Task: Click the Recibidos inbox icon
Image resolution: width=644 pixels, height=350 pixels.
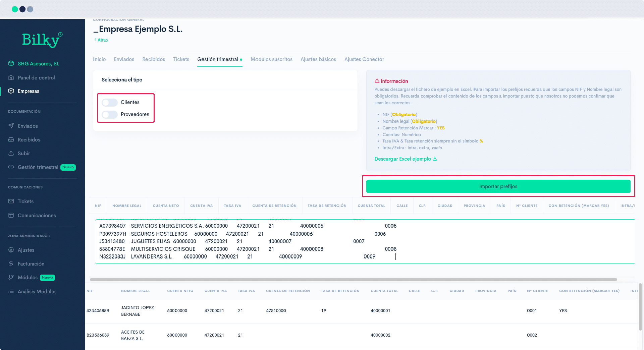Action: [x=11, y=139]
